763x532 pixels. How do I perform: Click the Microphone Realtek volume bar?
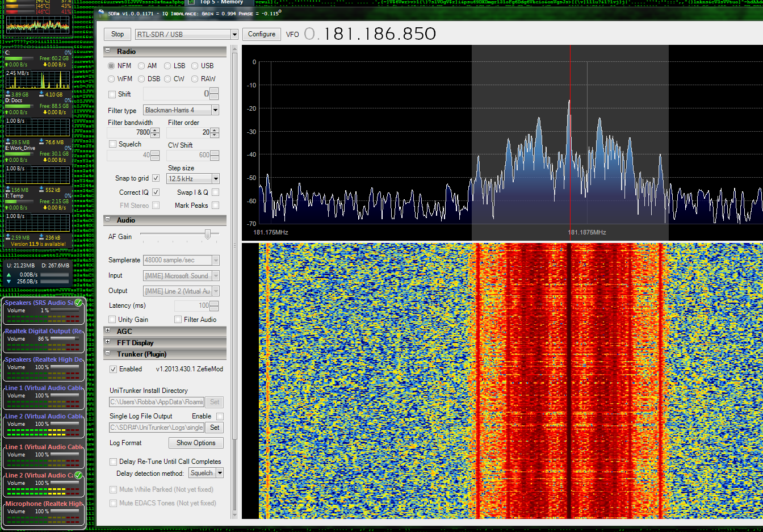(65, 512)
